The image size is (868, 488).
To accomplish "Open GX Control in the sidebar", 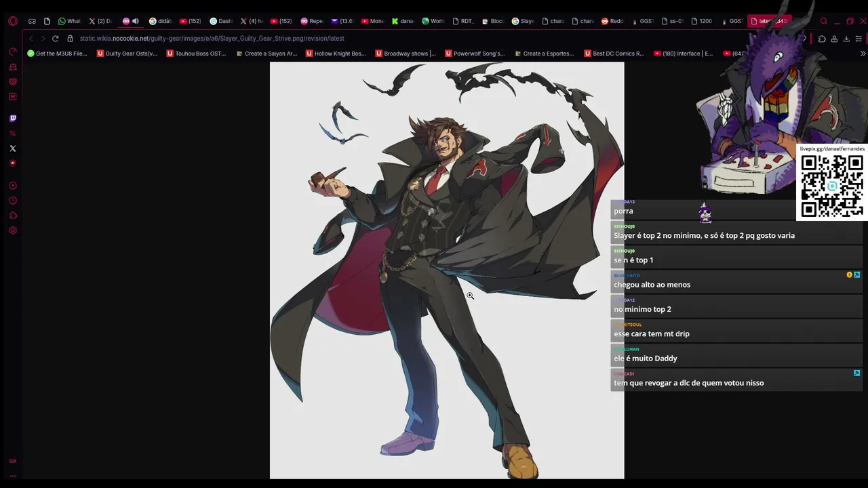I will (x=13, y=52).
